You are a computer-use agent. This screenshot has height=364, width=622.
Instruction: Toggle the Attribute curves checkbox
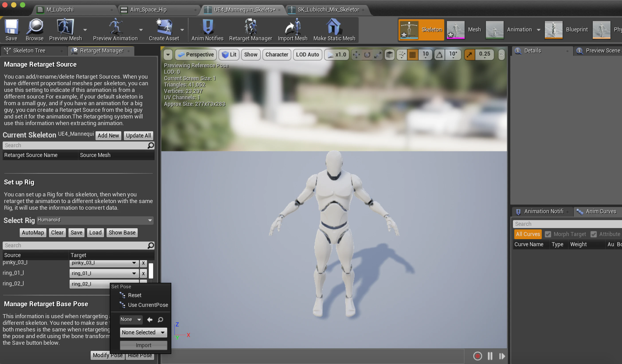coord(593,234)
